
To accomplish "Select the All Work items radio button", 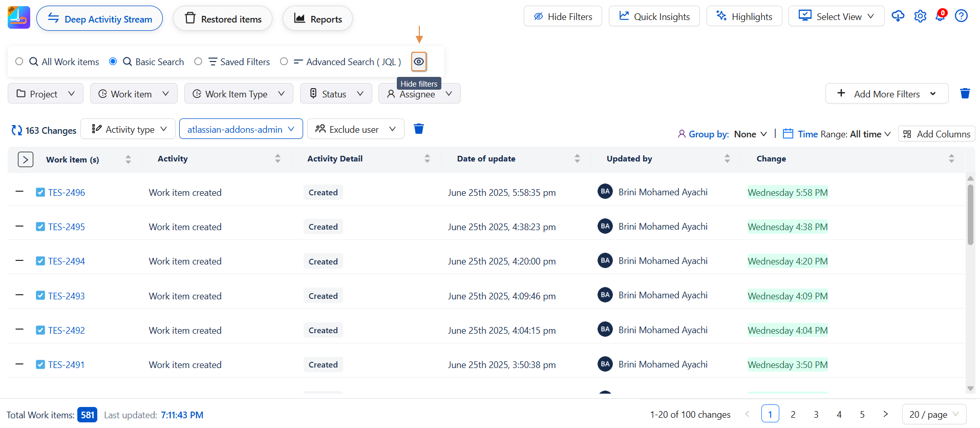I will (19, 62).
